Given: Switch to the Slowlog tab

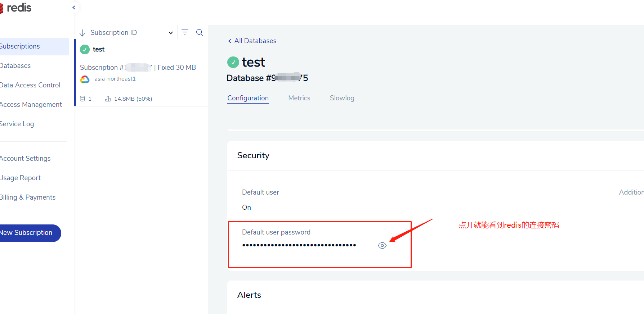Looking at the screenshot, I should coord(342,98).
